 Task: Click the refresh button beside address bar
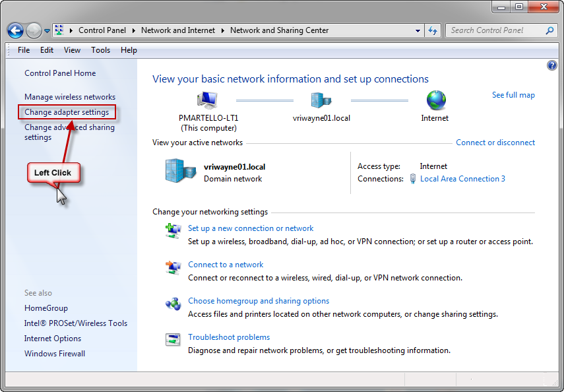pos(433,30)
